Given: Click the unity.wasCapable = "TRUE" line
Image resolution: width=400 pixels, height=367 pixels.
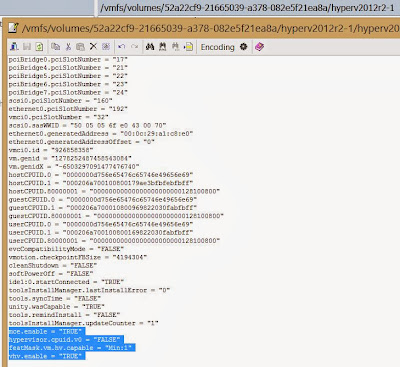Looking at the screenshot, I should pyautogui.click(x=56, y=307).
